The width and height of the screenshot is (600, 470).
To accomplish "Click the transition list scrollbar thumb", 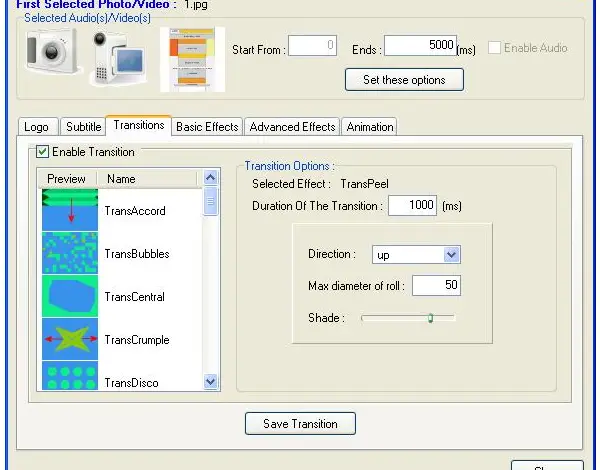I will 210,201.
